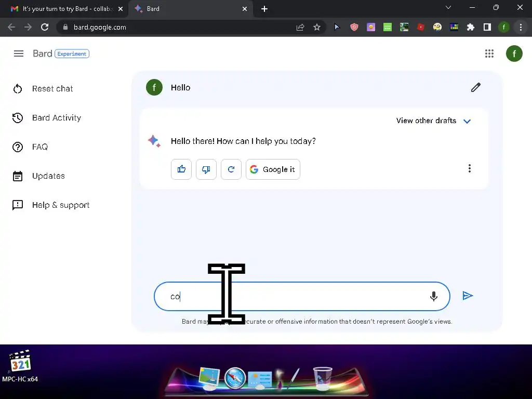Viewport: 532px width, 399px height.
Task: Open Updates in the sidebar
Action: tap(48, 176)
